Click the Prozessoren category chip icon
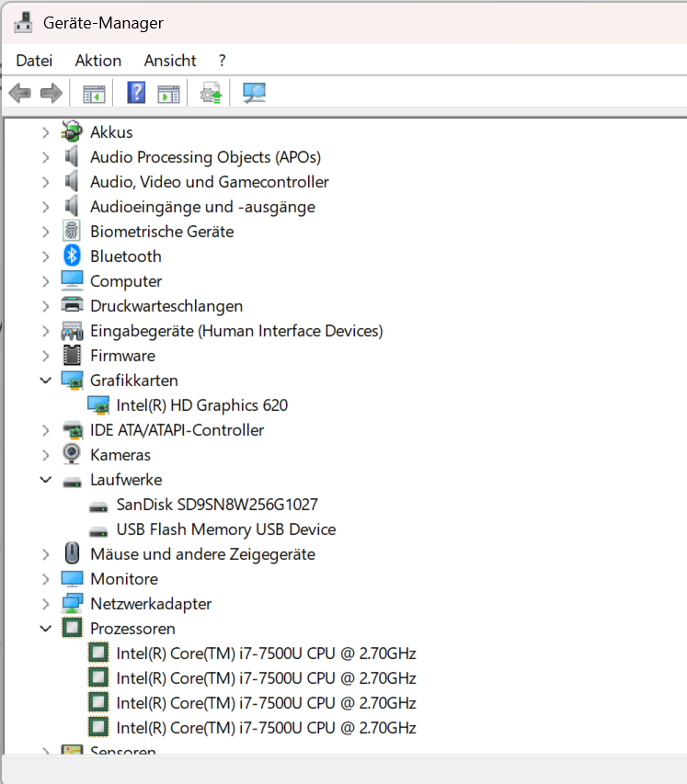The image size is (687, 784). point(72,628)
